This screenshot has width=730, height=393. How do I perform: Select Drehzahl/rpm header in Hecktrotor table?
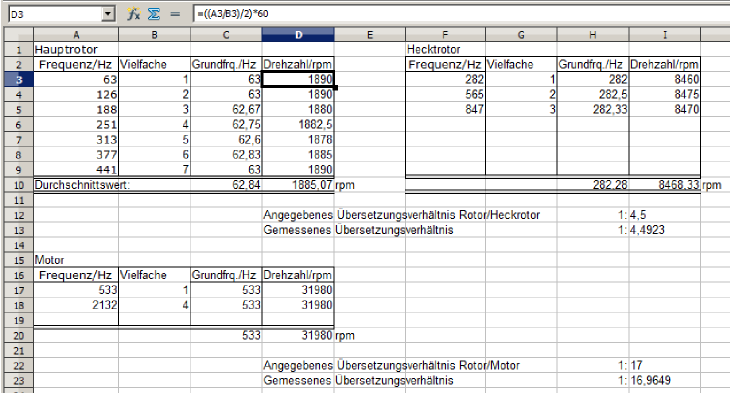click(x=665, y=64)
